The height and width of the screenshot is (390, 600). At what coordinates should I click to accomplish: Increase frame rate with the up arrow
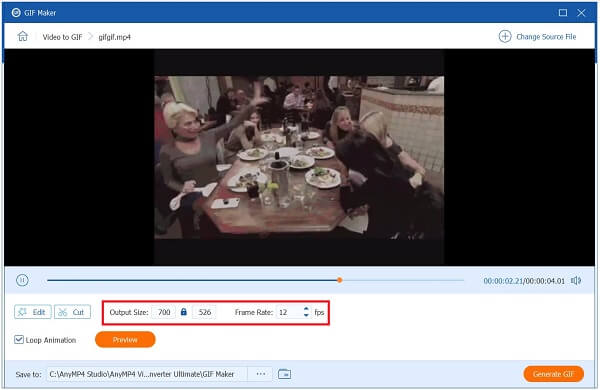click(306, 309)
